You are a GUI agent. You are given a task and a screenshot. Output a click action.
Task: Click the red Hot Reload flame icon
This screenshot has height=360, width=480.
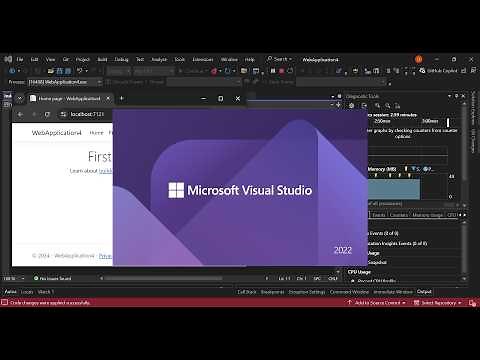pos(214,71)
